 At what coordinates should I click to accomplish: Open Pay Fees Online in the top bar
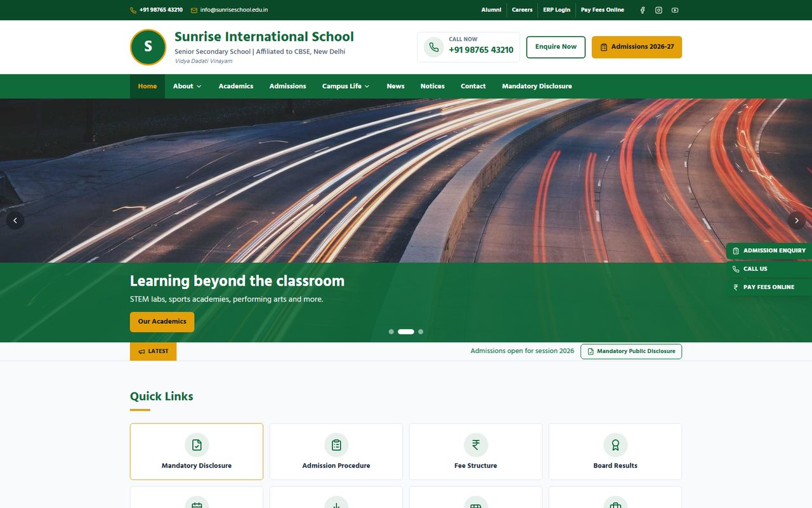coord(603,10)
